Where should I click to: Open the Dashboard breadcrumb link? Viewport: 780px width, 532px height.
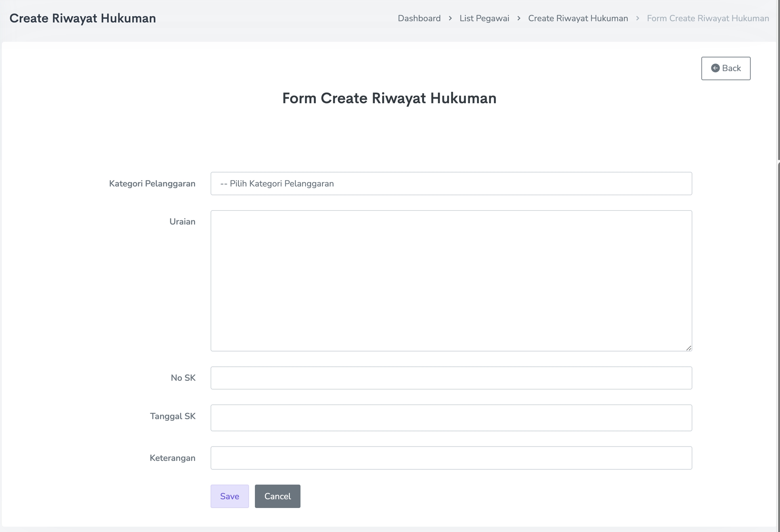(419, 18)
